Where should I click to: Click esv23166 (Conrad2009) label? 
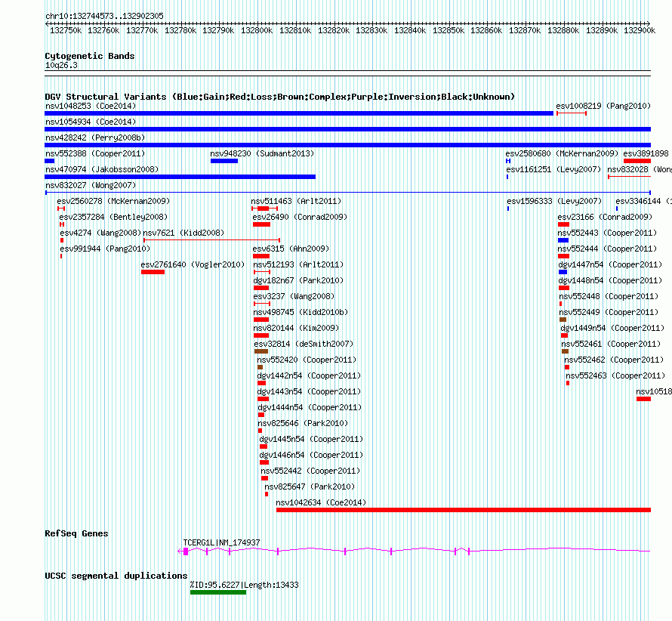(x=605, y=217)
